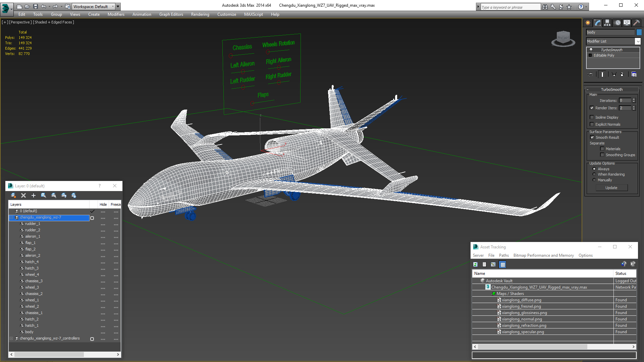This screenshot has height=362, width=644.
Task: Click Configure Modifier Sets icon
Action: [x=634, y=74]
